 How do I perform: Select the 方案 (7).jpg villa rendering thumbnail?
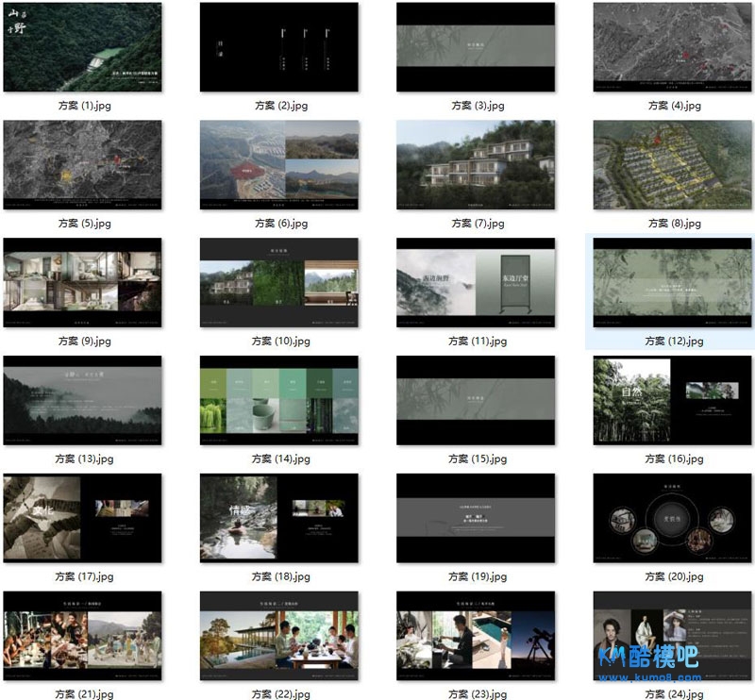click(x=476, y=165)
